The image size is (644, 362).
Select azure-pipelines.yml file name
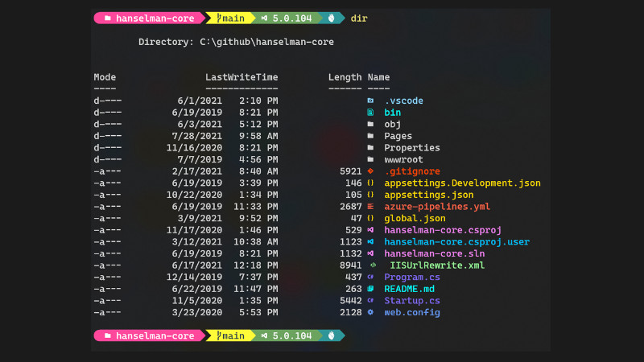pos(437,207)
